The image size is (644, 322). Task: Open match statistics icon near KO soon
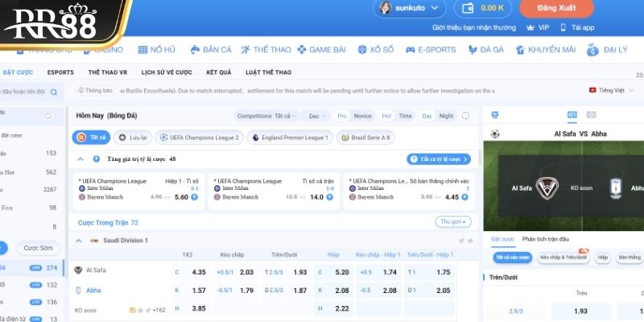(132, 310)
